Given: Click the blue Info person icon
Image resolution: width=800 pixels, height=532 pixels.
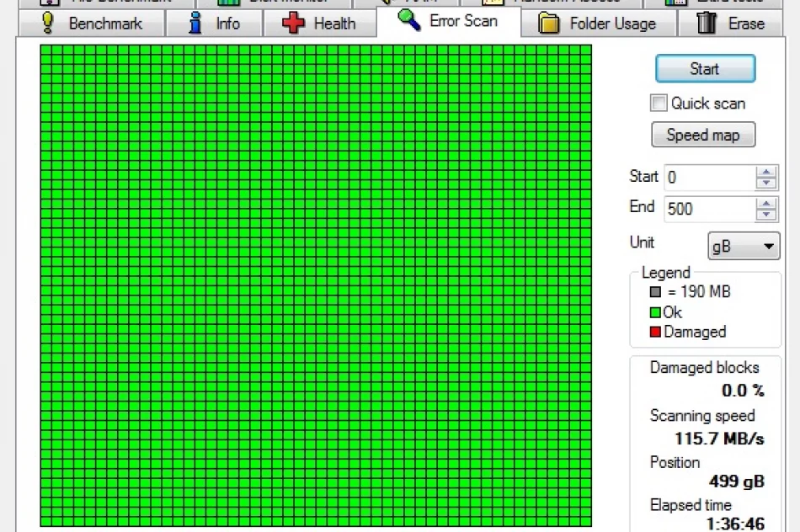Looking at the screenshot, I should [x=195, y=23].
